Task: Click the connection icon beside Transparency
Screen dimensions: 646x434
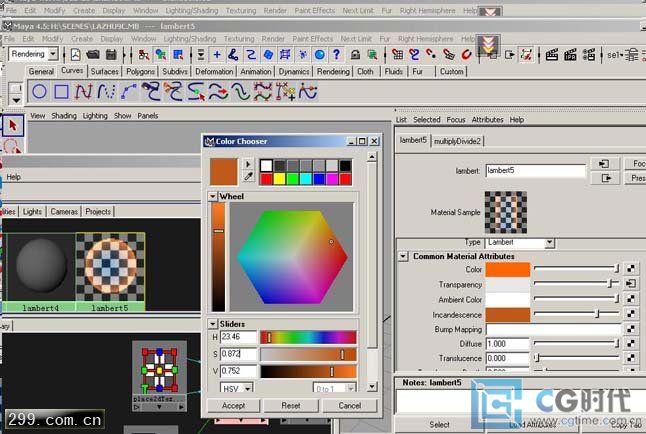Action: (630, 284)
